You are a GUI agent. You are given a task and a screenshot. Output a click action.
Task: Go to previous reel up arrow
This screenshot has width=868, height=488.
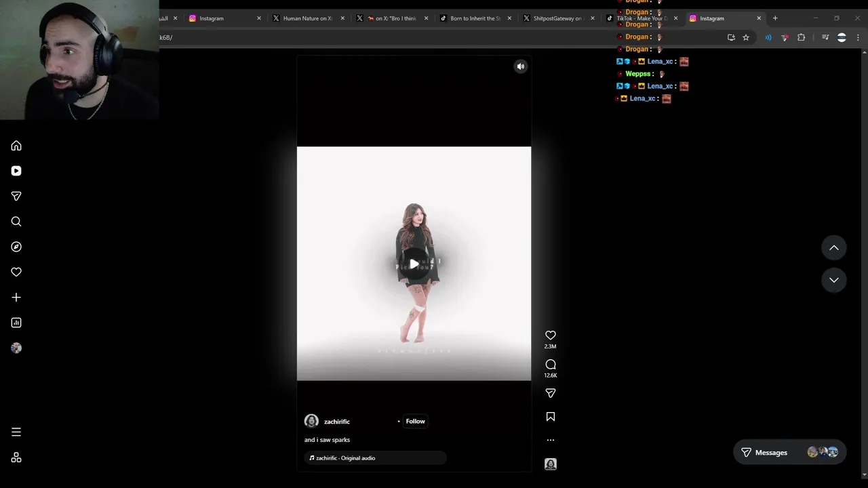click(833, 248)
